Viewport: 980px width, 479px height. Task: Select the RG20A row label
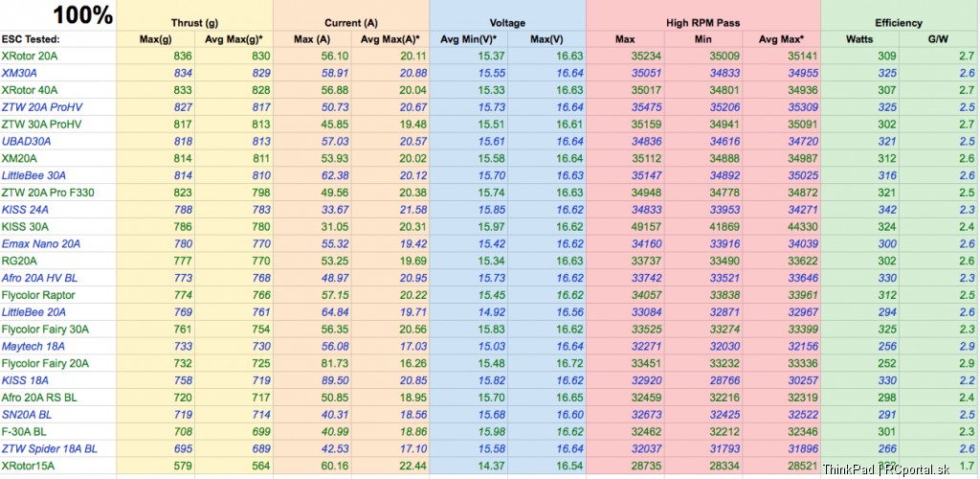(18, 261)
